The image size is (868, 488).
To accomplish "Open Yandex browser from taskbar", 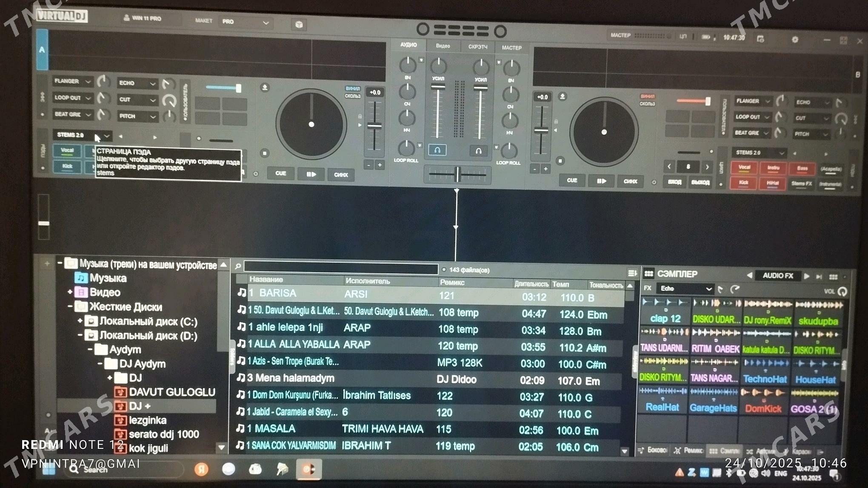I will point(201,469).
